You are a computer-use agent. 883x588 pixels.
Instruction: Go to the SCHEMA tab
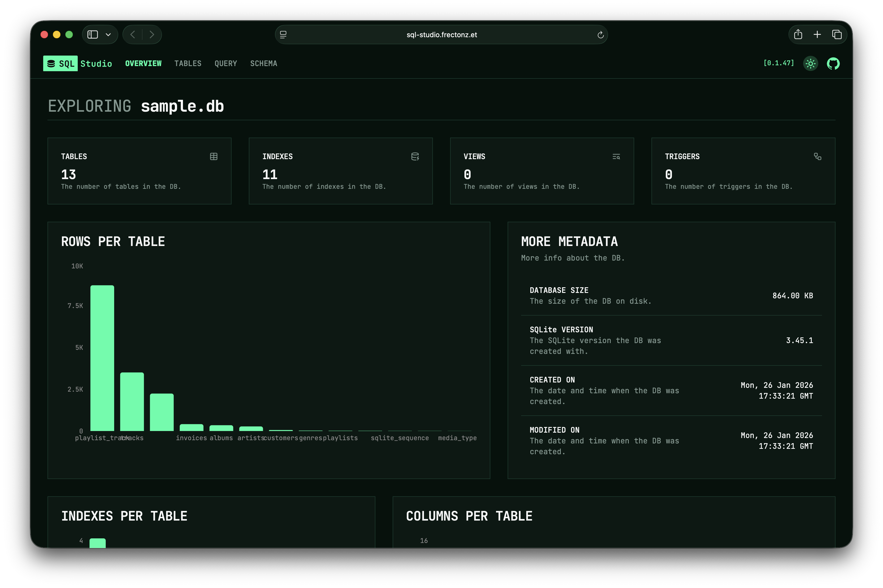(263, 63)
